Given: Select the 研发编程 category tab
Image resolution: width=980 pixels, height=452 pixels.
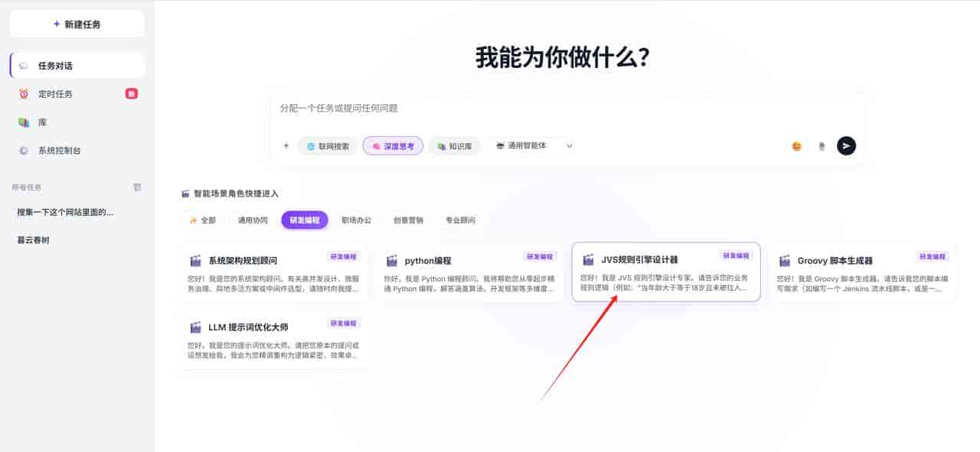Looking at the screenshot, I should click(305, 220).
